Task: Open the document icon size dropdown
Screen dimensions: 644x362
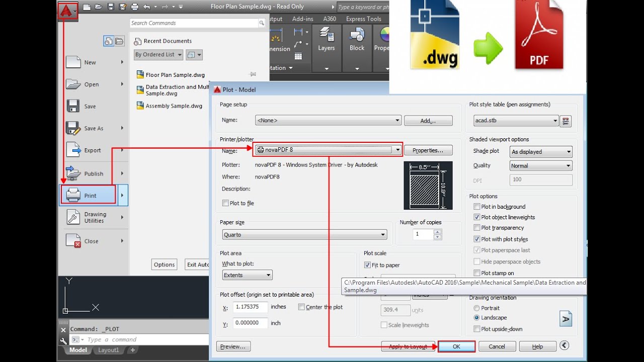Action: (x=194, y=55)
